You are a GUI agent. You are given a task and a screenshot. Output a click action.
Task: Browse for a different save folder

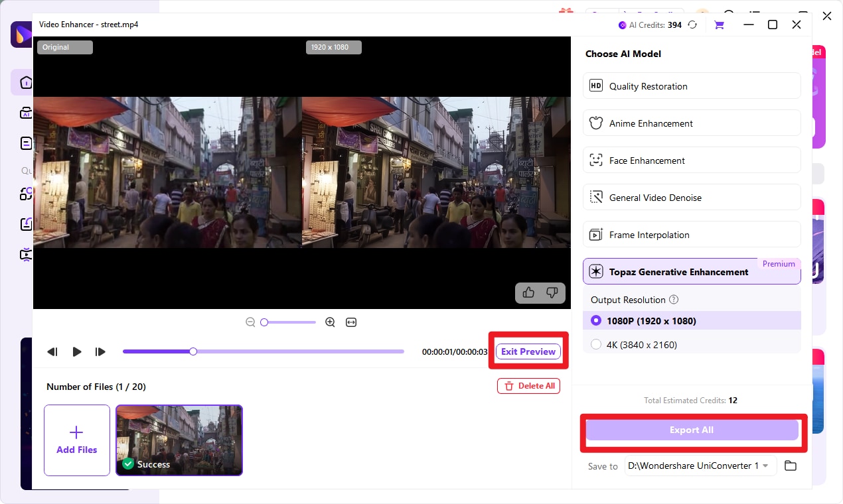(x=791, y=466)
